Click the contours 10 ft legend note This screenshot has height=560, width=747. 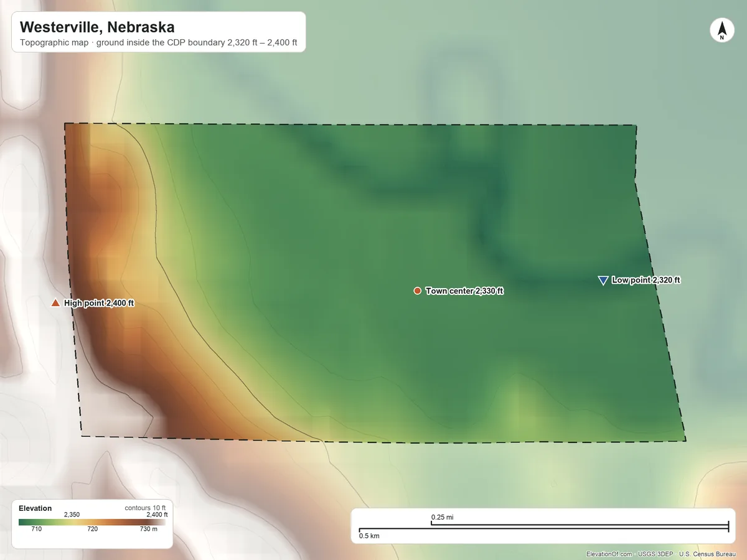(x=145, y=508)
